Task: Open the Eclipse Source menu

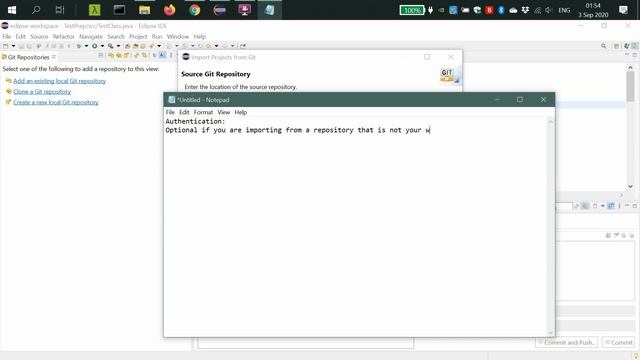Action: click(39, 37)
